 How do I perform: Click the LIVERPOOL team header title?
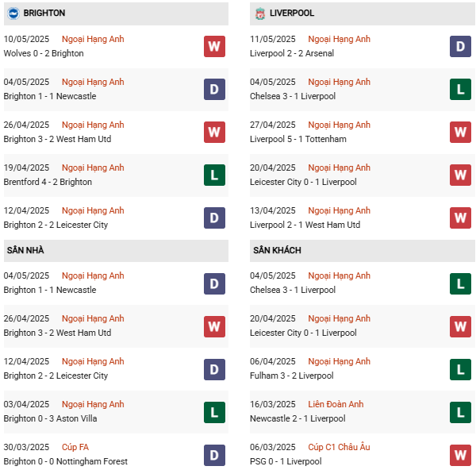click(291, 13)
